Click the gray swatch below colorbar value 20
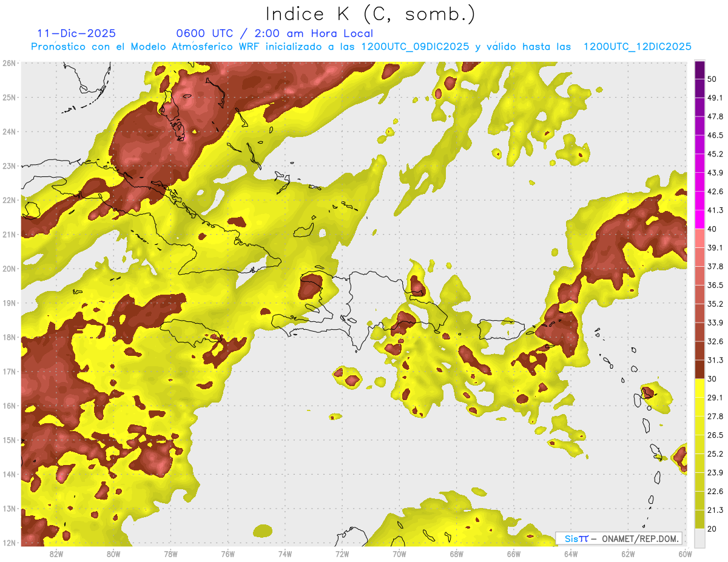The image size is (728, 562). pyautogui.click(x=699, y=537)
